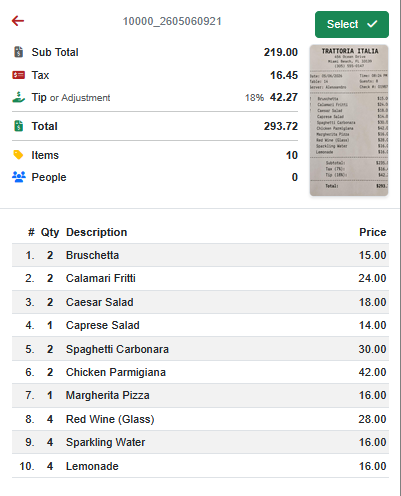
Task: Edit the Tip amount 42.27
Action: click(x=284, y=97)
